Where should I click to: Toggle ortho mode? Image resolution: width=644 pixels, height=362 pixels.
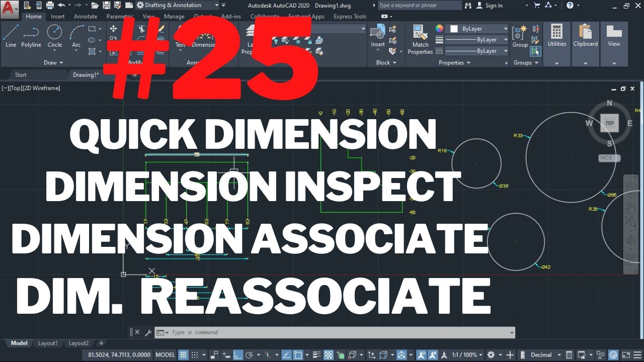click(238, 355)
